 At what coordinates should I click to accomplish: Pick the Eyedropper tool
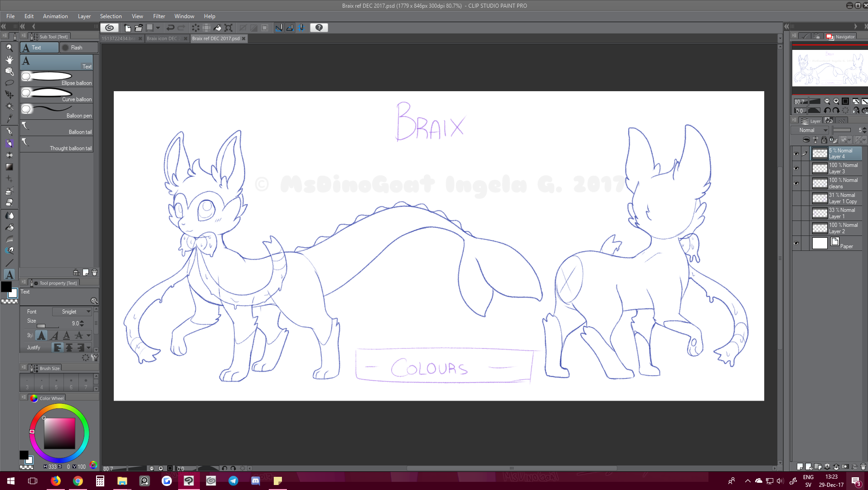(x=9, y=119)
